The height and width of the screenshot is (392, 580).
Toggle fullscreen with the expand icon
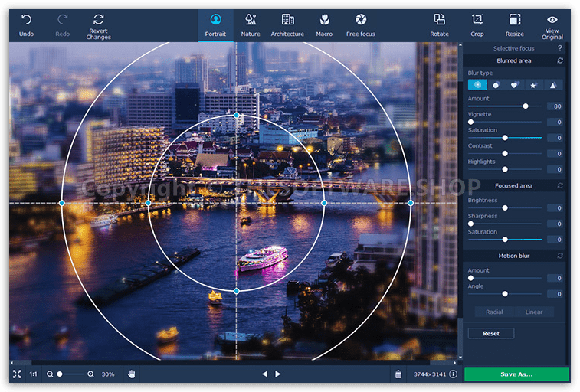click(x=17, y=374)
